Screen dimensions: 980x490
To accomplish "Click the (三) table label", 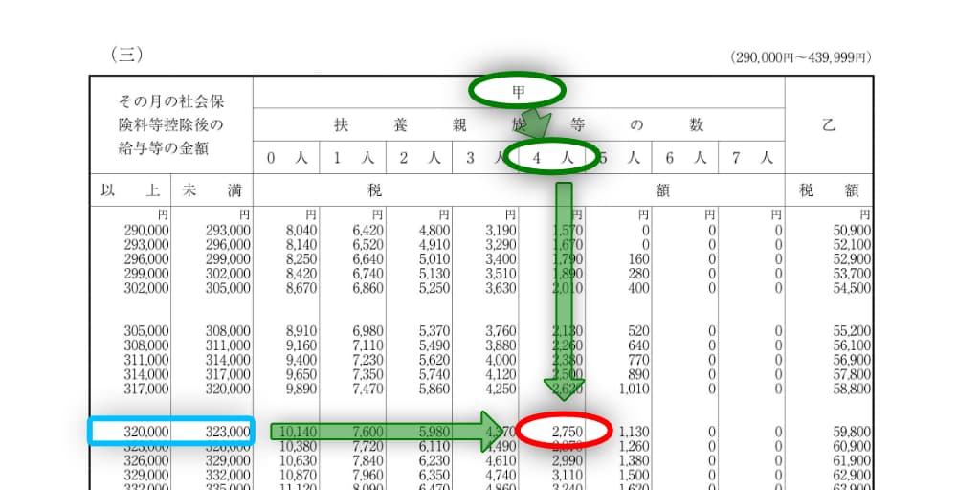I will pyautogui.click(x=127, y=55).
